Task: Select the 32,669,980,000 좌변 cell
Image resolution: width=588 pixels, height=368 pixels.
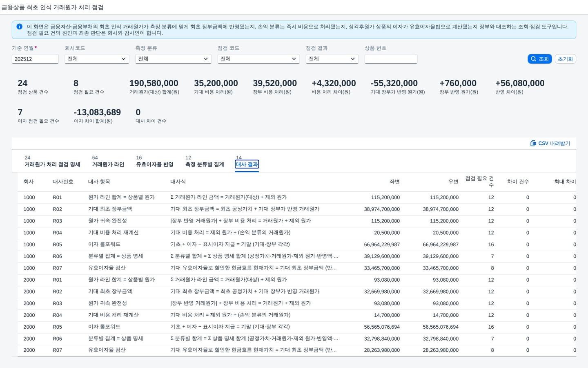Action: 382,292
